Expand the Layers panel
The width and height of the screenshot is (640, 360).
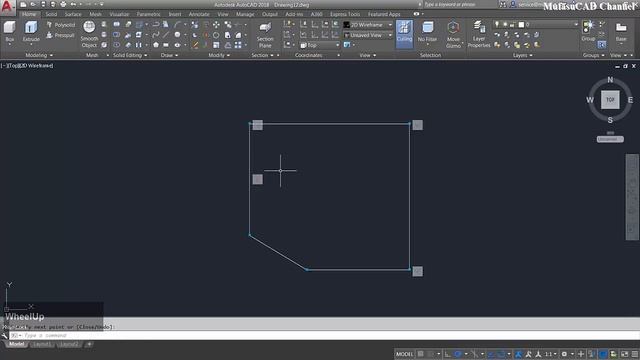(522, 55)
